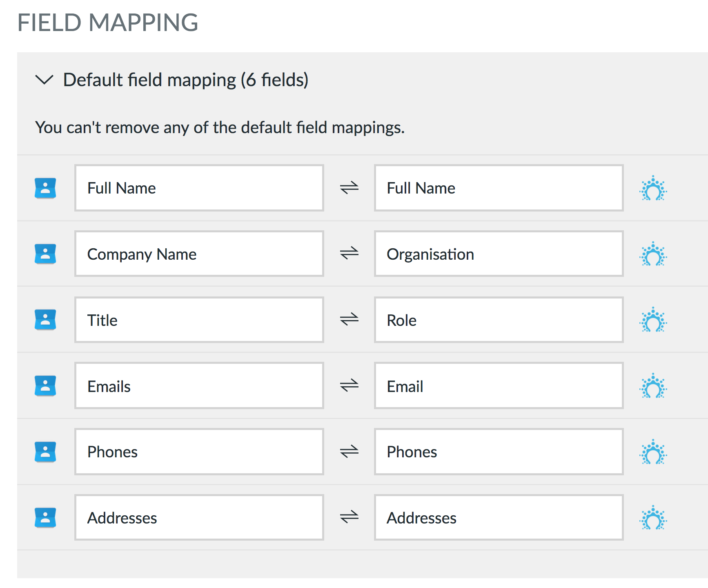The height and width of the screenshot is (588, 708).
Task: Select the left Full Name field
Action: pyautogui.click(x=199, y=188)
